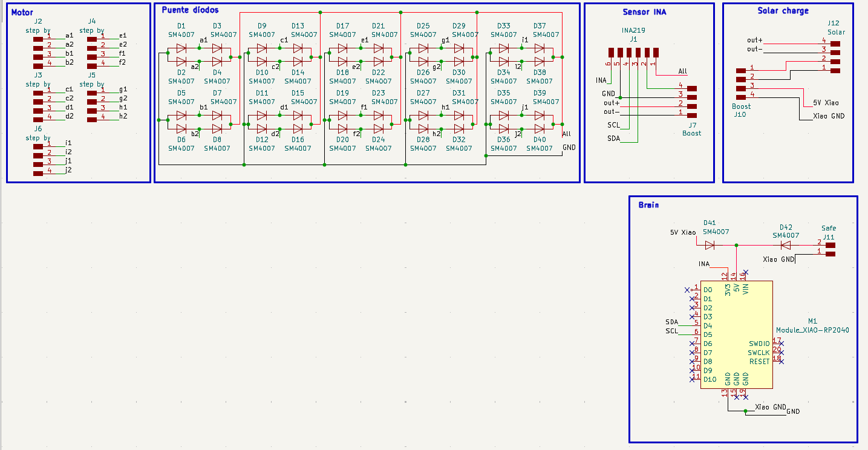This screenshot has height=450, width=868.
Task: Click the "5V Xiao" label in Brain section
Action: click(683, 232)
